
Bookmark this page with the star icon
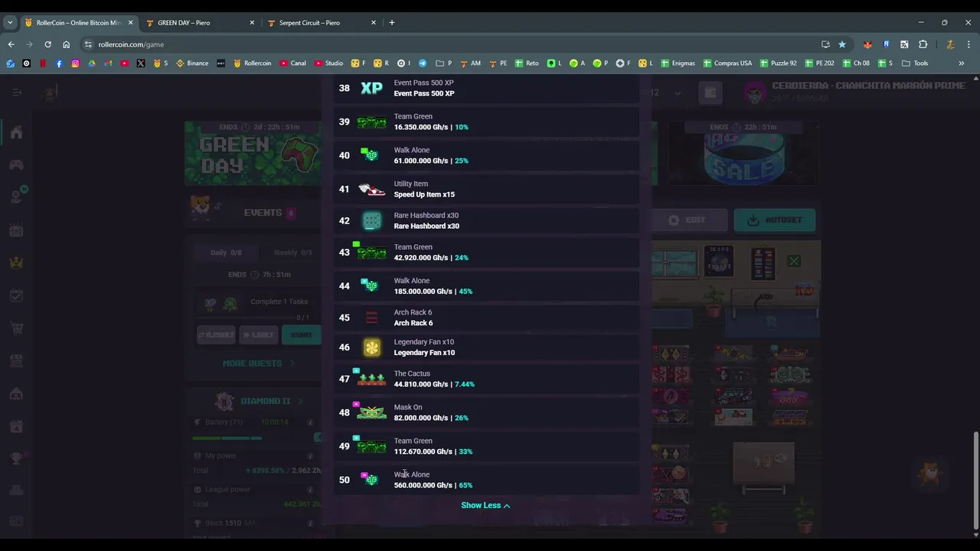click(x=842, y=44)
